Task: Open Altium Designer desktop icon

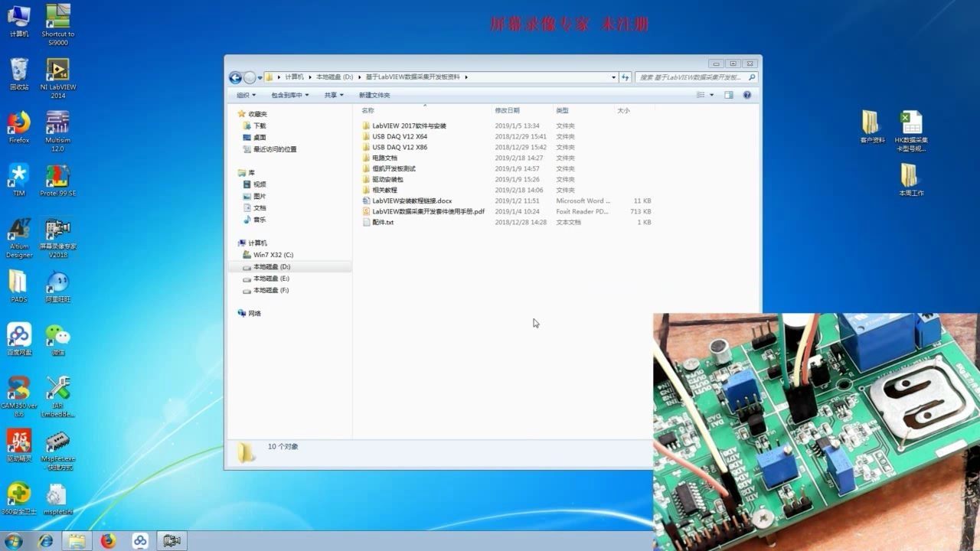Action: click(19, 238)
